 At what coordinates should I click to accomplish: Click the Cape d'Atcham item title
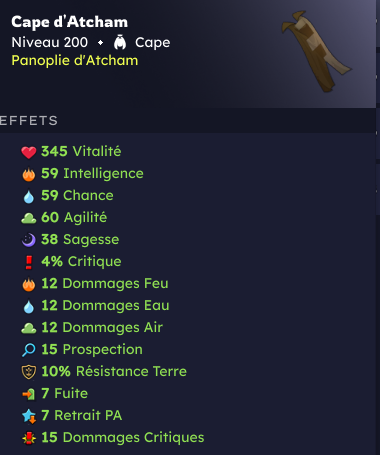[69, 22]
